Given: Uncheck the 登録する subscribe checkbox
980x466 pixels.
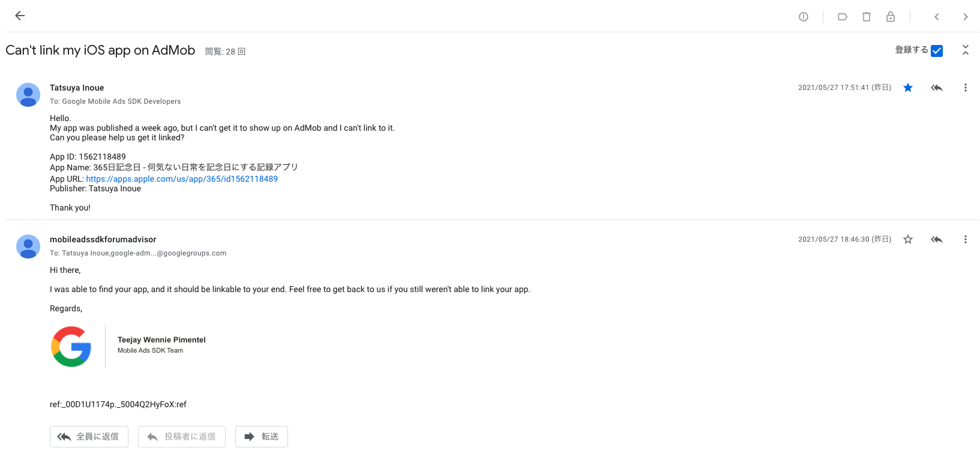Looking at the screenshot, I should [x=937, y=51].
